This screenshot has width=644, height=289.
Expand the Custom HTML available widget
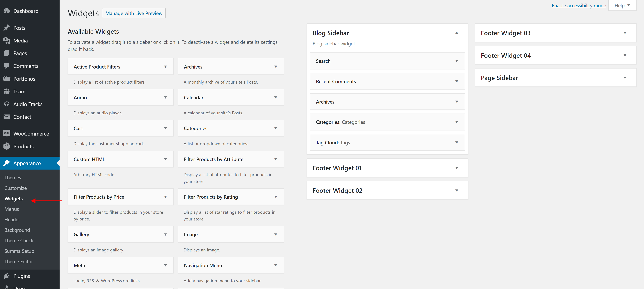click(165, 159)
